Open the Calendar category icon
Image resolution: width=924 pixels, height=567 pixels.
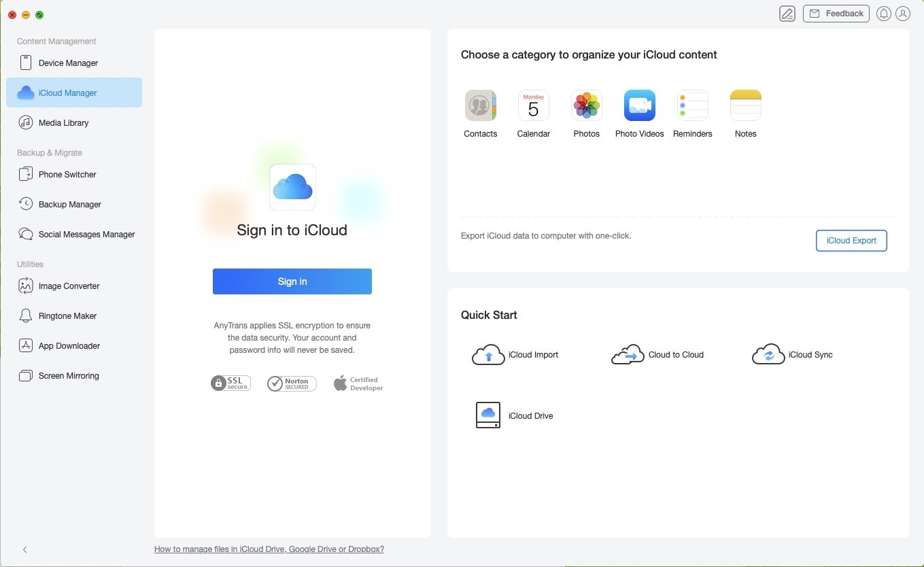pyautogui.click(x=534, y=105)
